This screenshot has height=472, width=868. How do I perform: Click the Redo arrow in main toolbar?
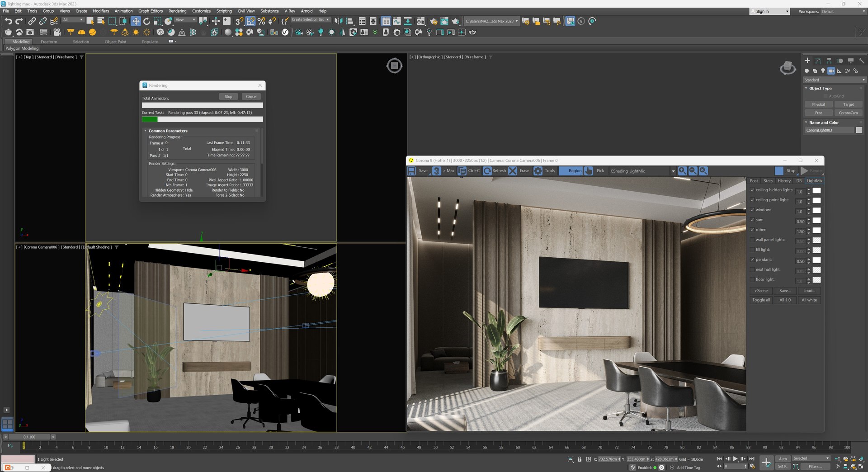[x=19, y=21]
